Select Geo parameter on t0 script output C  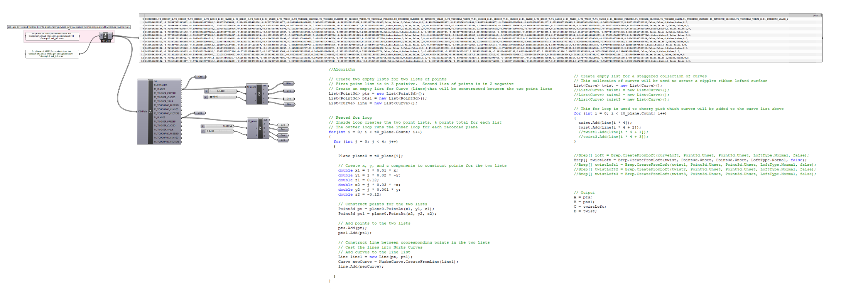pyautogui.click(x=289, y=99)
